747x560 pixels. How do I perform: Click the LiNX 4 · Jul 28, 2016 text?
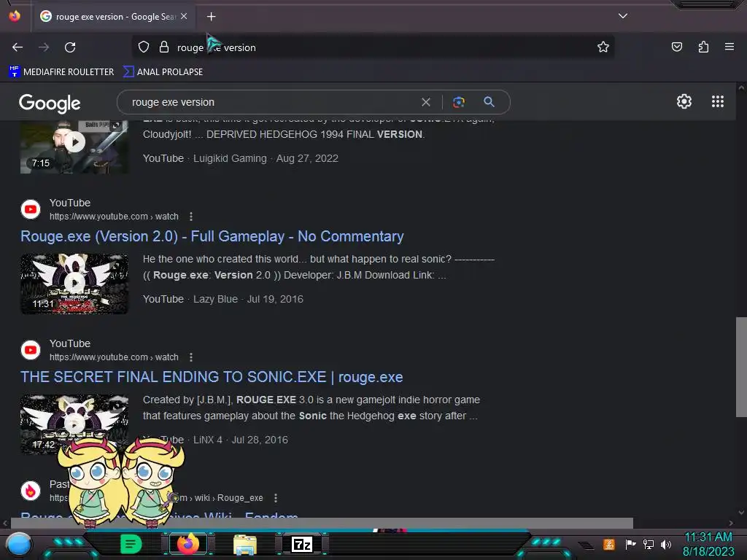point(241,440)
